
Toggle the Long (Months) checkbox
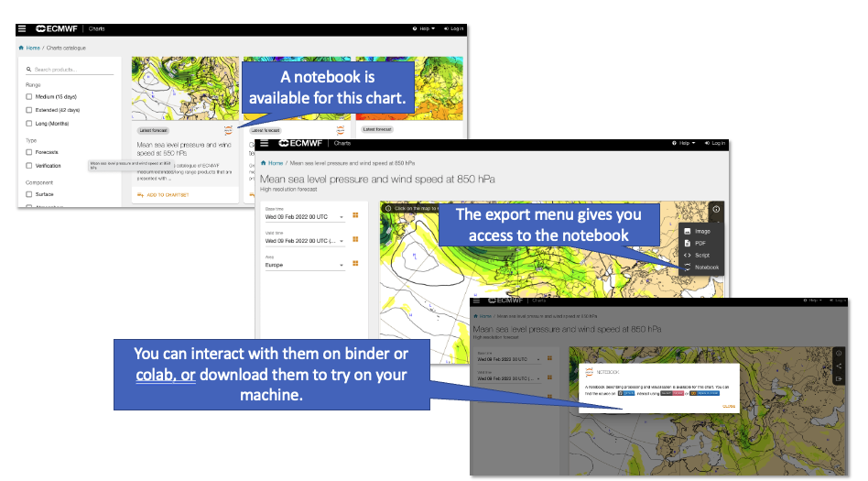28,124
